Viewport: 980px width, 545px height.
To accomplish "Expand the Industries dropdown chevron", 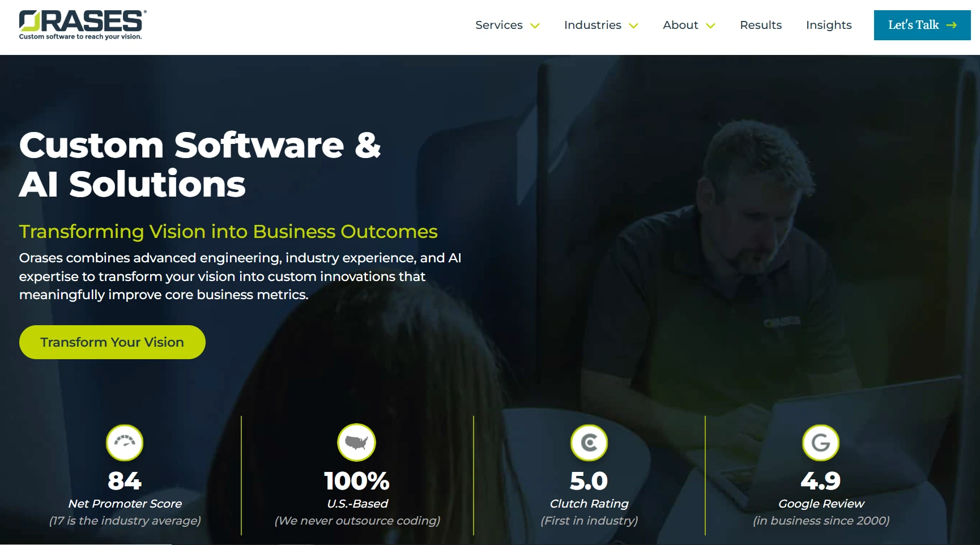I will pyautogui.click(x=634, y=25).
